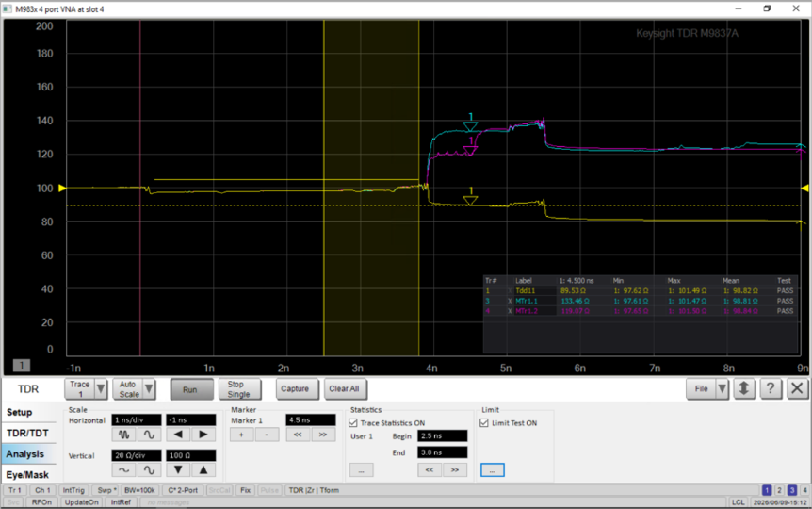Screen dimensions: 812x509
Task: Move Marker 1 left with << button
Action: click(x=298, y=435)
